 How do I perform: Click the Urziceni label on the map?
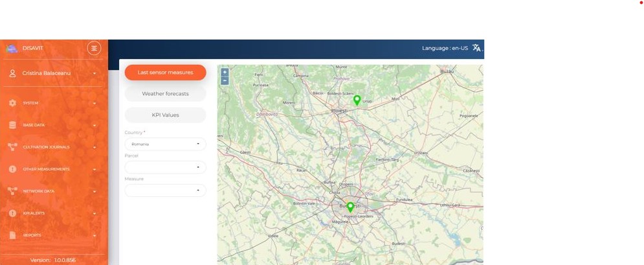(421, 153)
